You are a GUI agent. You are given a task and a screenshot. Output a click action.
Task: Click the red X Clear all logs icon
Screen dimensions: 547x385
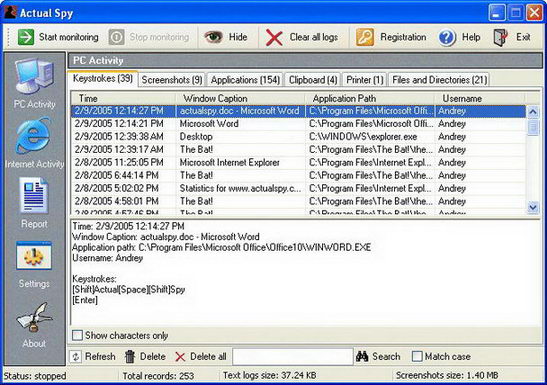tap(274, 37)
